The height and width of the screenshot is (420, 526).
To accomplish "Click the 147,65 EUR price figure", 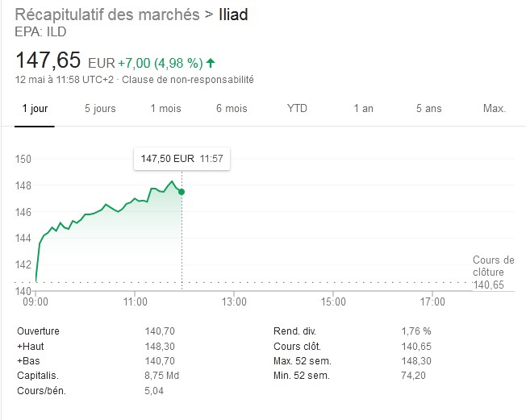I will tap(49, 60).
